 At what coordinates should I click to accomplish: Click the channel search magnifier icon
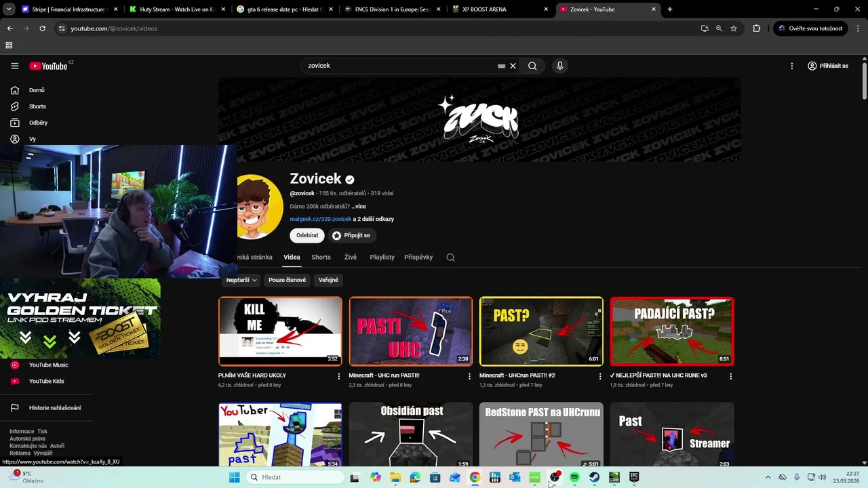point(450,258)
